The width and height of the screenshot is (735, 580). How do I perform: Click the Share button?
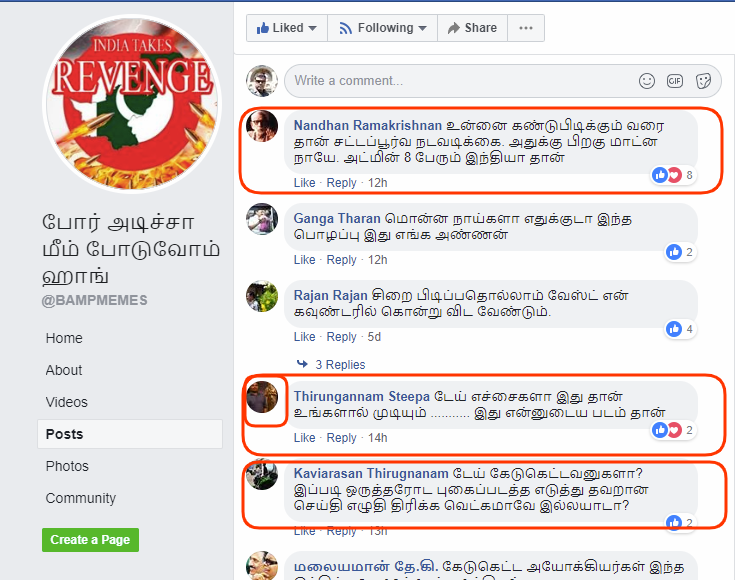472,28
